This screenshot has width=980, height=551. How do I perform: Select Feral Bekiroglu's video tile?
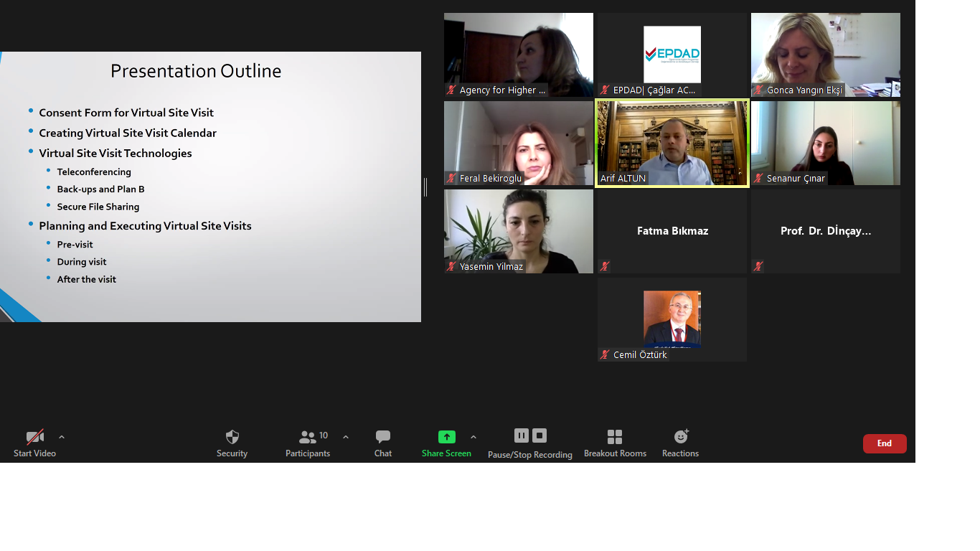pos(518,143)
